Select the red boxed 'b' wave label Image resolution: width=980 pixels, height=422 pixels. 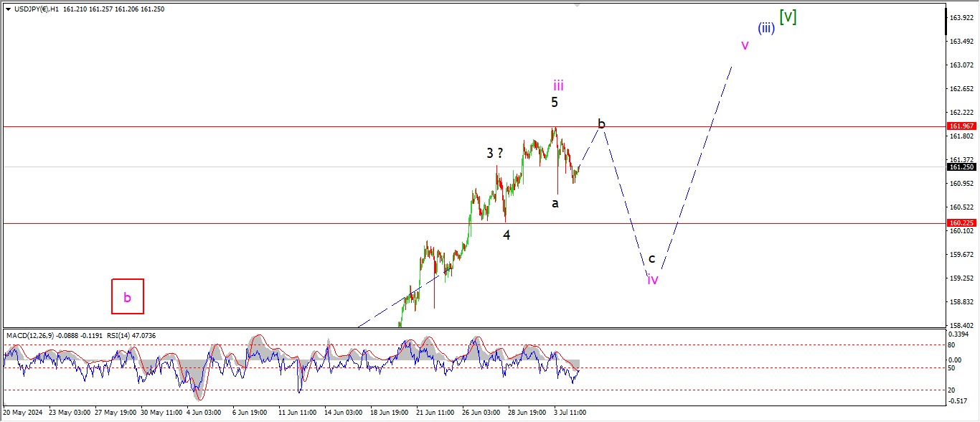pyautogui.click(x=128, y=296)
